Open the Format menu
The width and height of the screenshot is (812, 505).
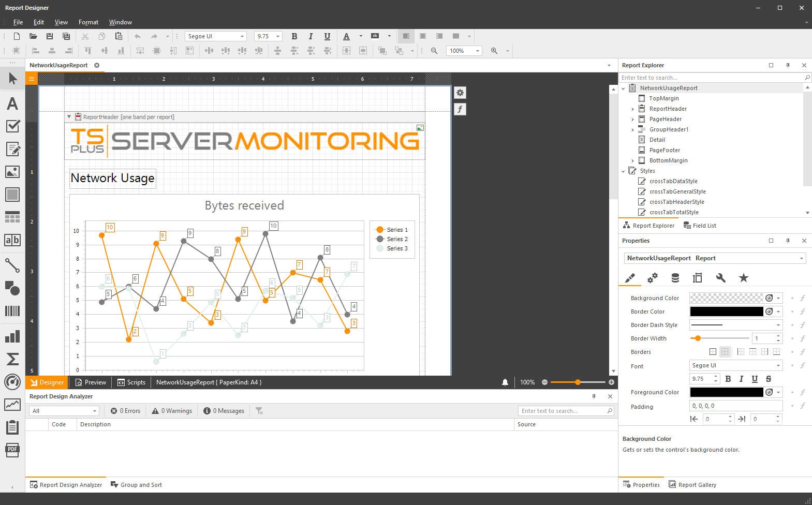pyautogui.click(x=88, y=22)
